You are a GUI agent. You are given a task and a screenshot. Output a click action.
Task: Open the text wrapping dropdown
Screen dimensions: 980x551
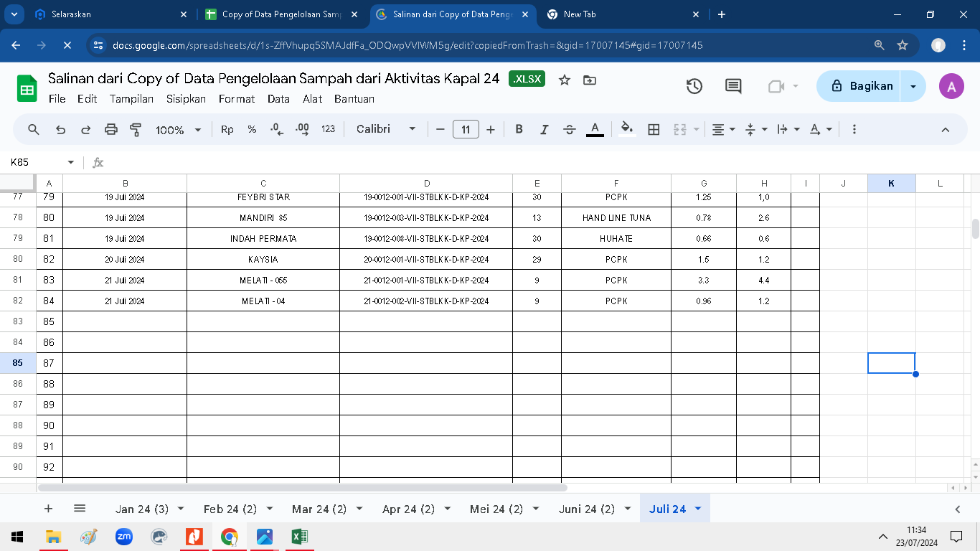[x=788, y=130]
